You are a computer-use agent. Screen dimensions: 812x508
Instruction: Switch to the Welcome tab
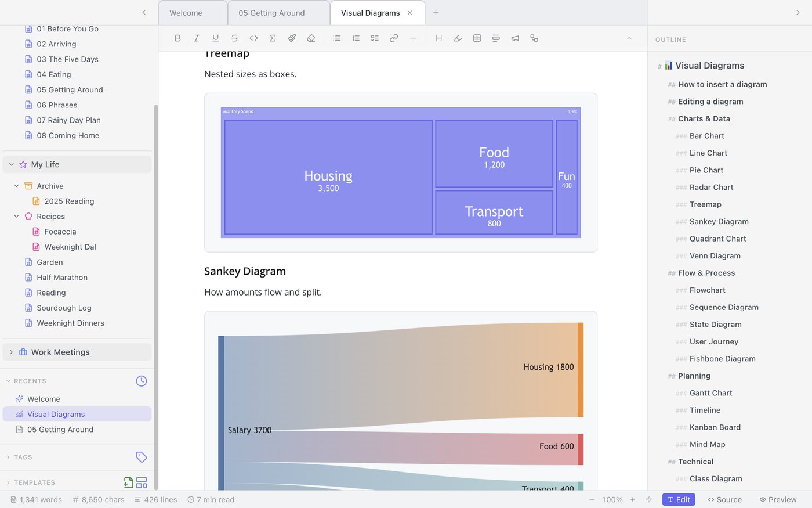(x=193, y=13)
